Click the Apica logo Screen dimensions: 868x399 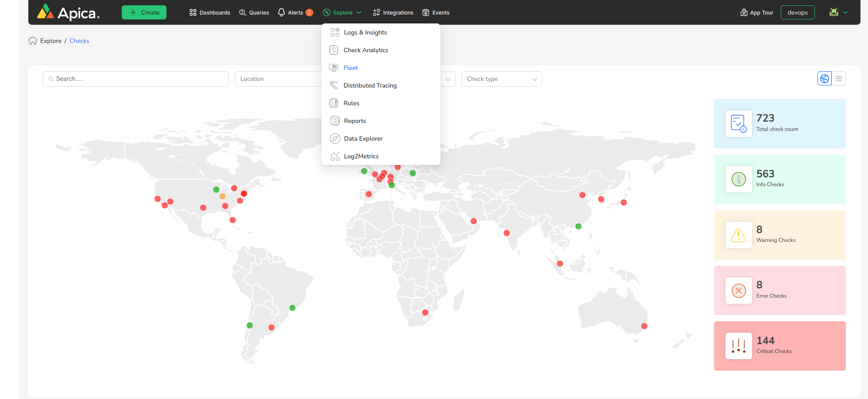(x=68, y=12)
